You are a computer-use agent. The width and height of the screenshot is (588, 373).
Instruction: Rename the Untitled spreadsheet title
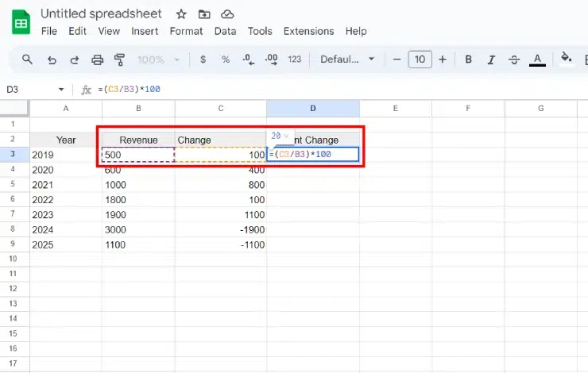click(101, 13)
